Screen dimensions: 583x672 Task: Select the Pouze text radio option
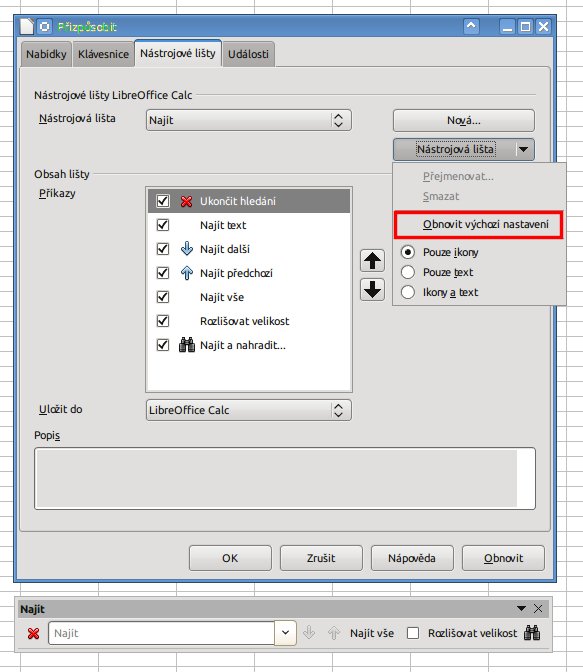(407, 272)
